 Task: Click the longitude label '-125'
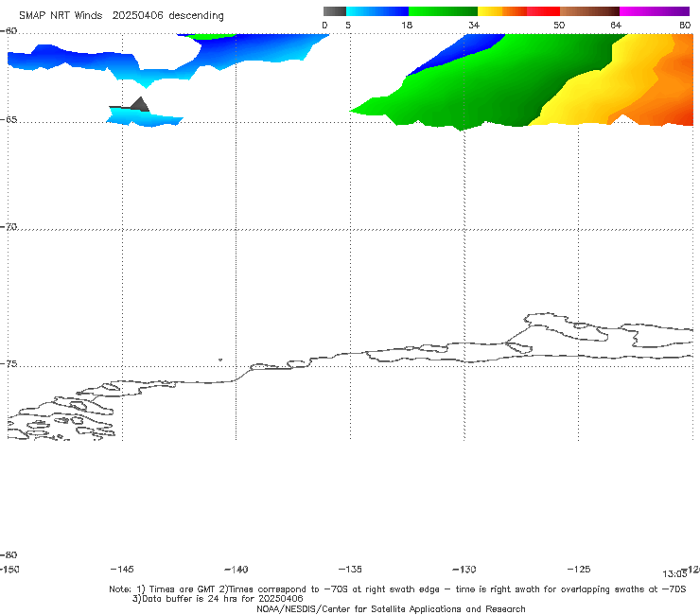[x=579, y=569]
